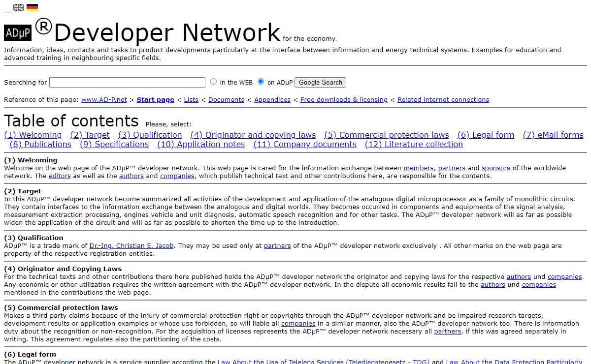Click bold '(4) Originator and Copying Laws' heading
591x364 pixels.
[63, 269]
